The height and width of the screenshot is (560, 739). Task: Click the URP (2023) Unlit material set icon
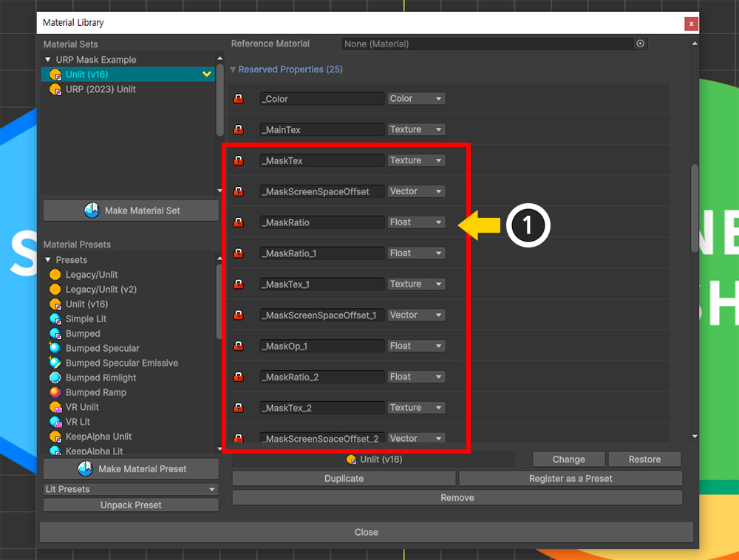pyautogui.click(x=55, y=89)
